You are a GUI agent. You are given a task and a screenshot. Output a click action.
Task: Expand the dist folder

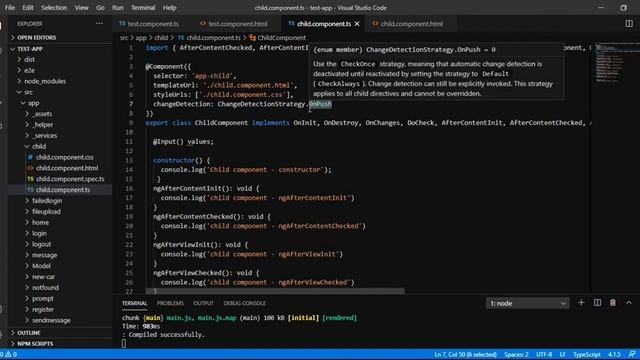pos(60,59)
